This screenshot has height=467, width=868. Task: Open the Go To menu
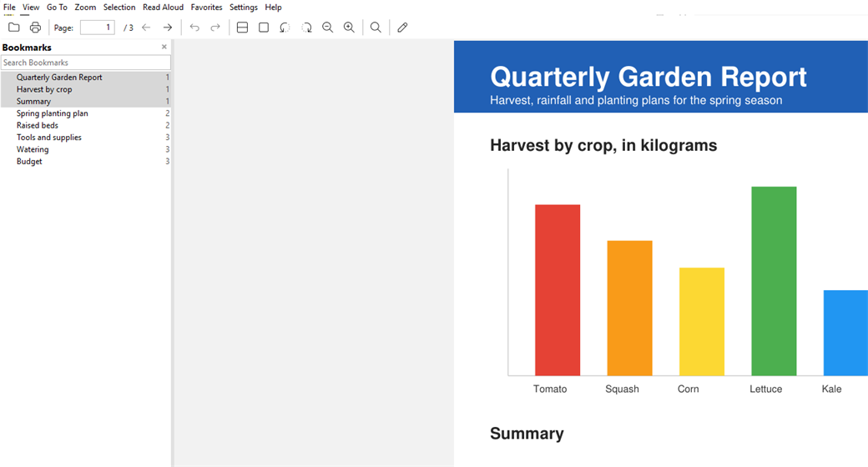57,8
